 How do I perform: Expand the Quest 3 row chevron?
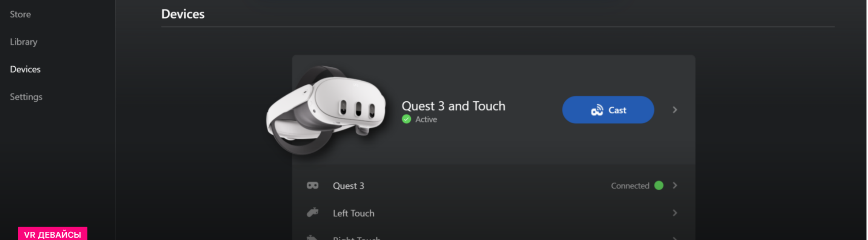[x=675, y=185]
